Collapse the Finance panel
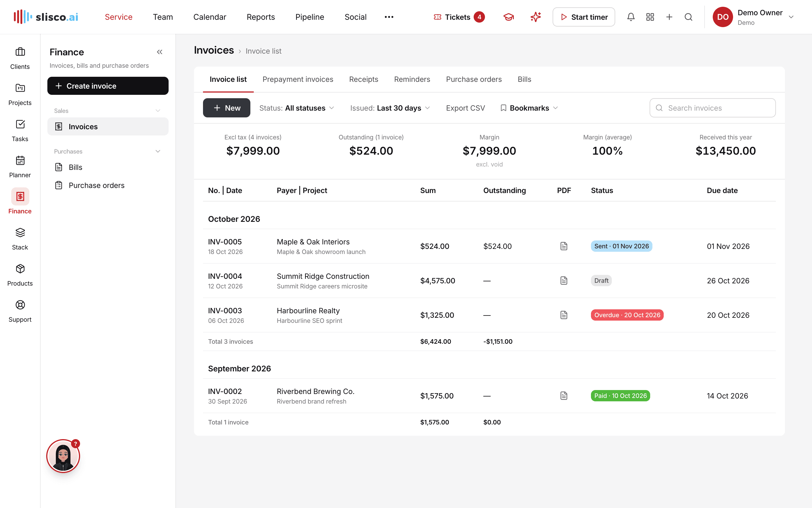The width and height of the screenshot is (812, 508). [x=159, y=52]
